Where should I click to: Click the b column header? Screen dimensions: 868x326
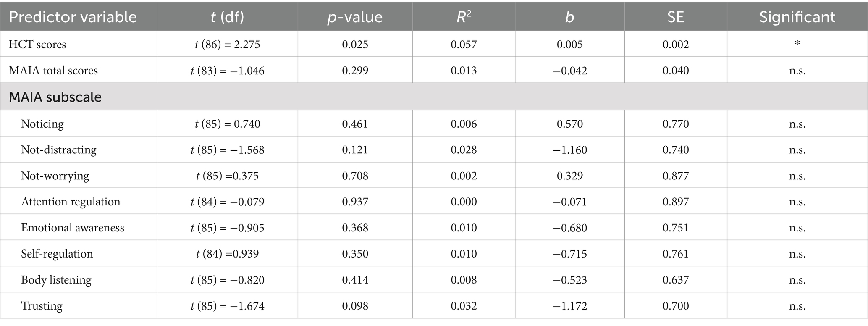pyautogui.click(x=569, y=17)
